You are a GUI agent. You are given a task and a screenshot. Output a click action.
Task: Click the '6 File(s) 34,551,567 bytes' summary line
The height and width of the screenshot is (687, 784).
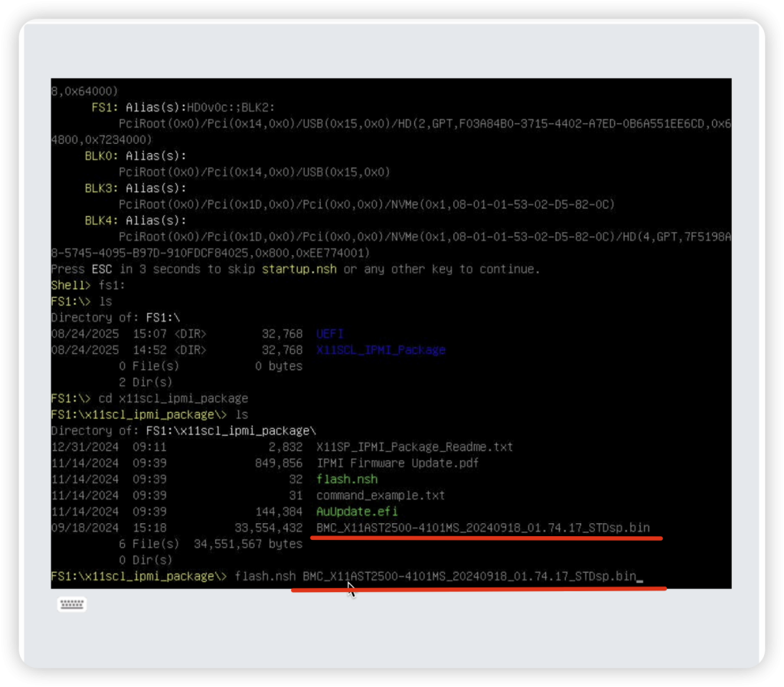(x=210, y=544)
